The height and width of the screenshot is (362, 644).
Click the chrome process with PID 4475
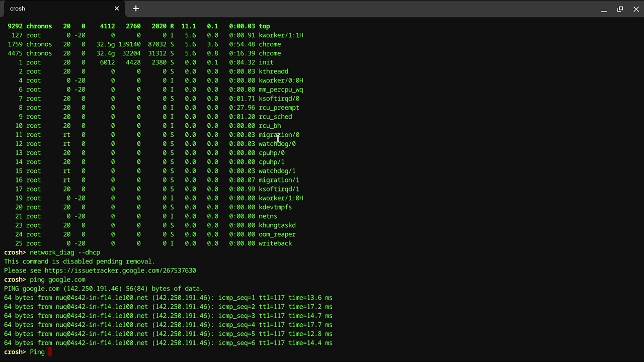click(270, 53)
